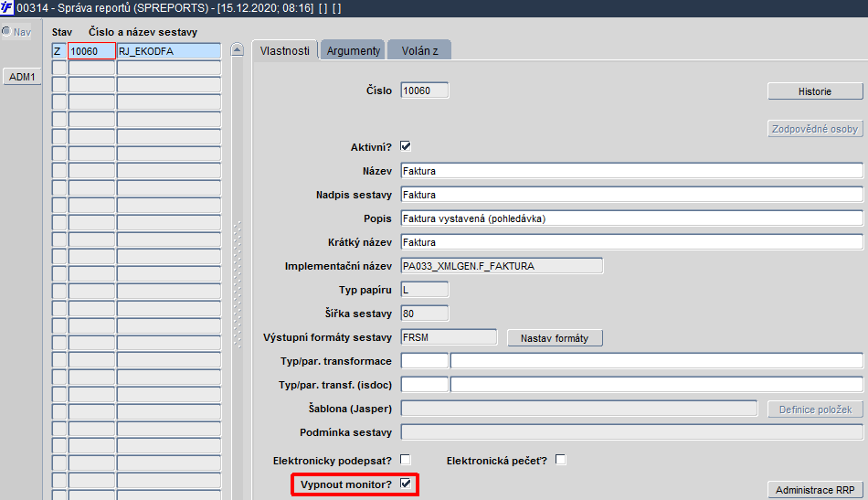Viewport: 868px width, 500px height.
Task: Click the long Typ/par. transformace parameter field
Action: coord(657,361)
